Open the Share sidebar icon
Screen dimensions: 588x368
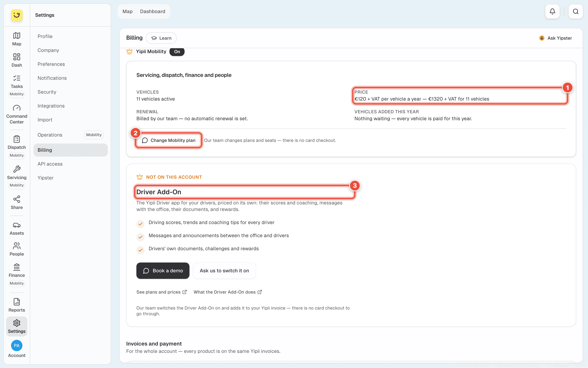[17, 202]
